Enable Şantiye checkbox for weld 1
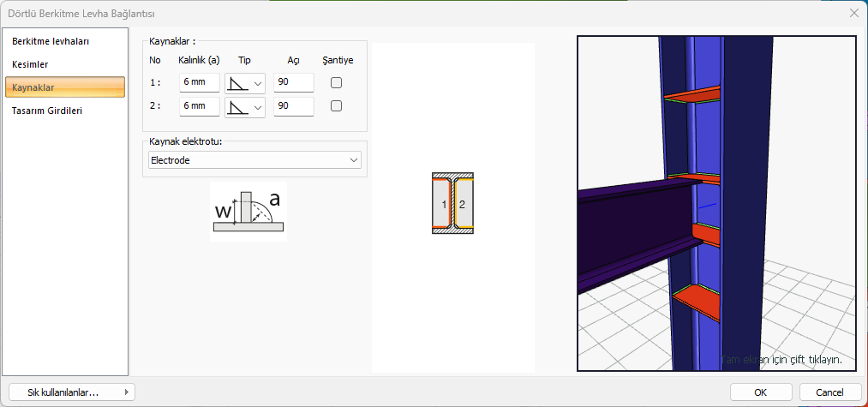The image size is (868, 407). [337, 83]
